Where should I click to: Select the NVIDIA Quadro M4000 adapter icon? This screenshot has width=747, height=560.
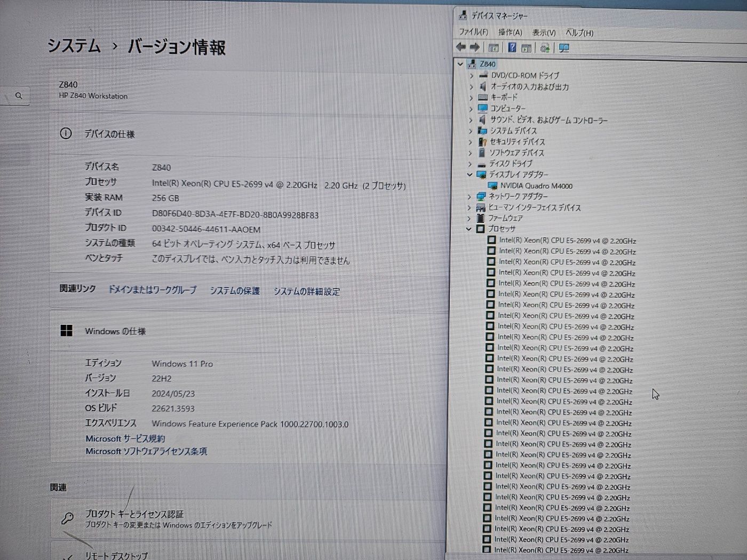tap(492, 186)
